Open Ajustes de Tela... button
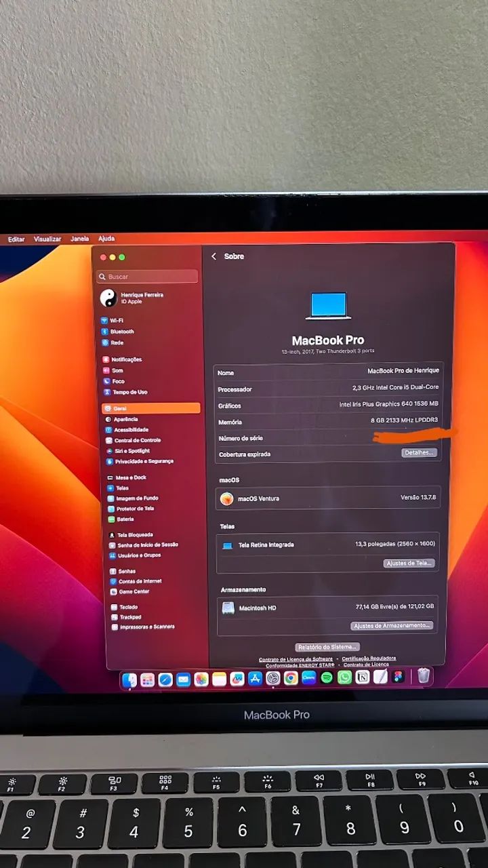Viewport: 488px width, 868px height. pyautogui.click(x=409, y=564)
